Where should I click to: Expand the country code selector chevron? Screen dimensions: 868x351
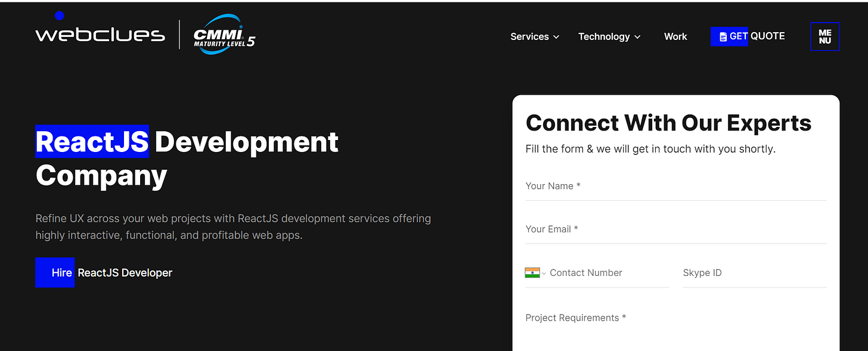pyautogui.click(x=542, y=273)
